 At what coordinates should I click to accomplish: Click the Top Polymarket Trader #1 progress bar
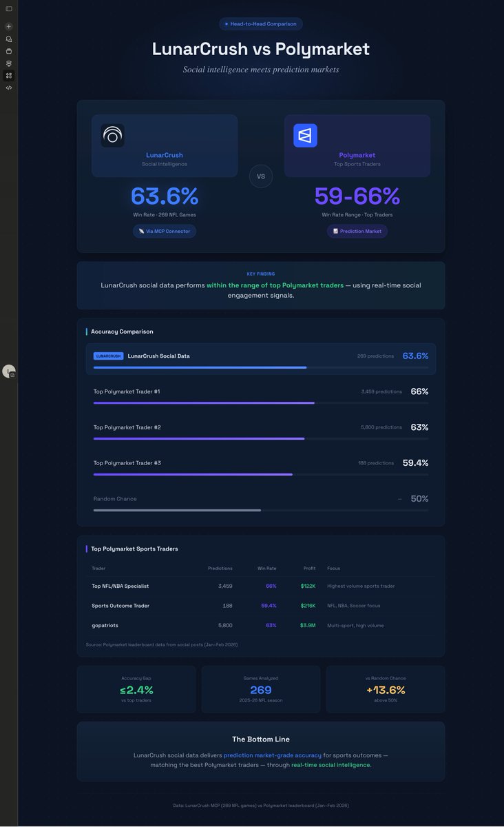(x=261, y=403)
